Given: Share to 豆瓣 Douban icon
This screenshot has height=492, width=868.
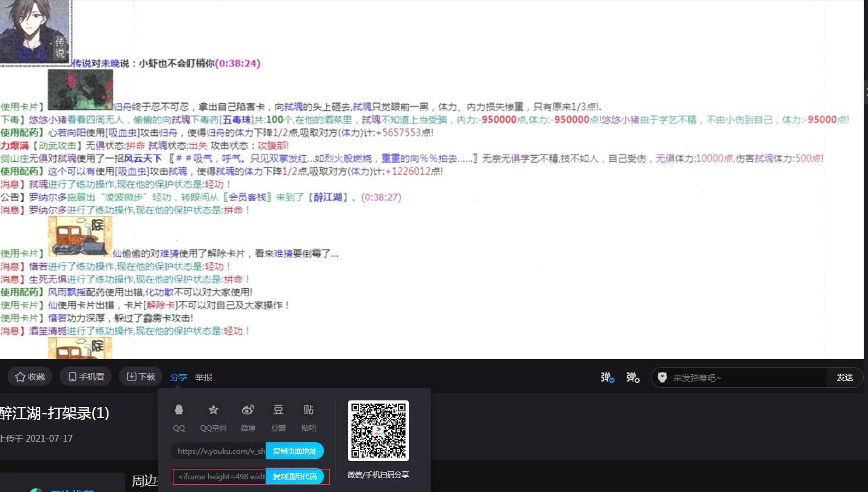Looking at the screenshot, I should click(278, 410).
